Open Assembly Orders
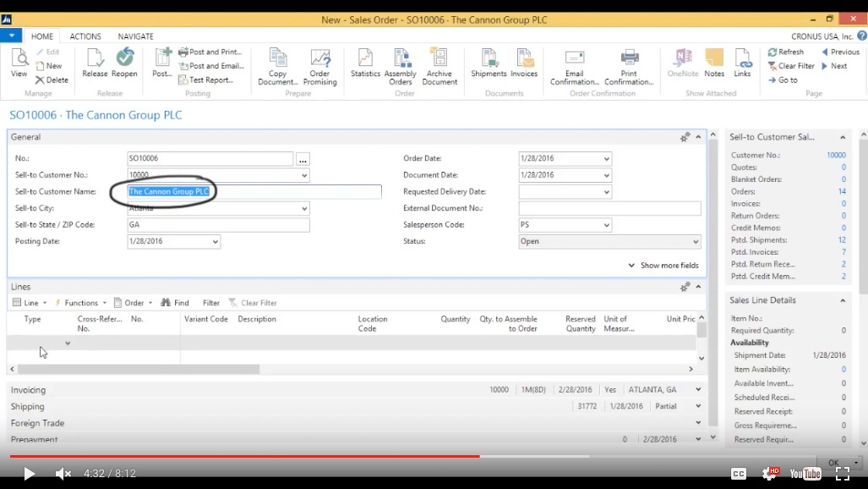Screen dimensions: 868x489 tap(401, 67)
